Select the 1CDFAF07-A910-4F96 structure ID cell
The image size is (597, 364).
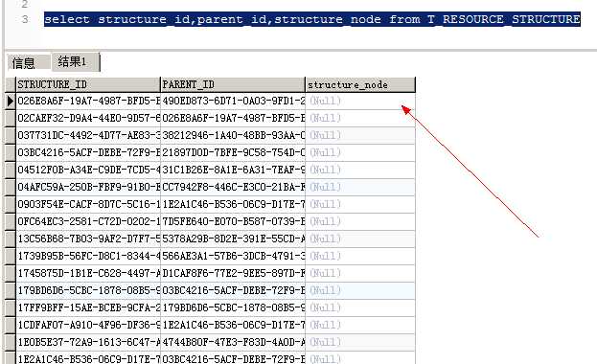pyautogui.click(x=88, y=325)
